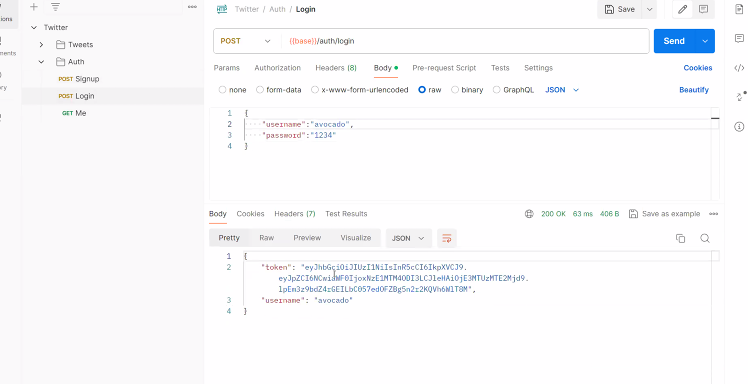
Task: Open the Cookies link
Action: click(x=698, y=68)
